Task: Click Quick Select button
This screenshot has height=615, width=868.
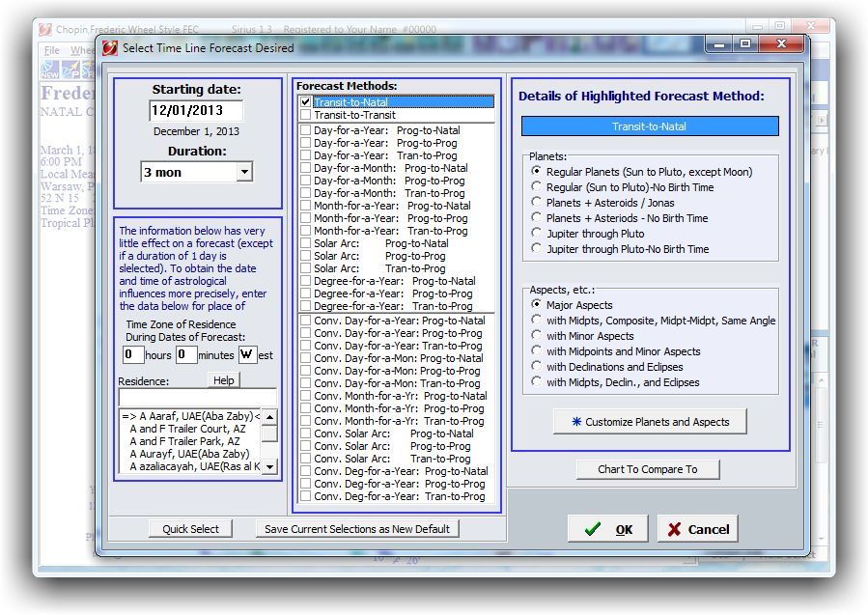Action: pyautogui.click(x=190, y=529)
